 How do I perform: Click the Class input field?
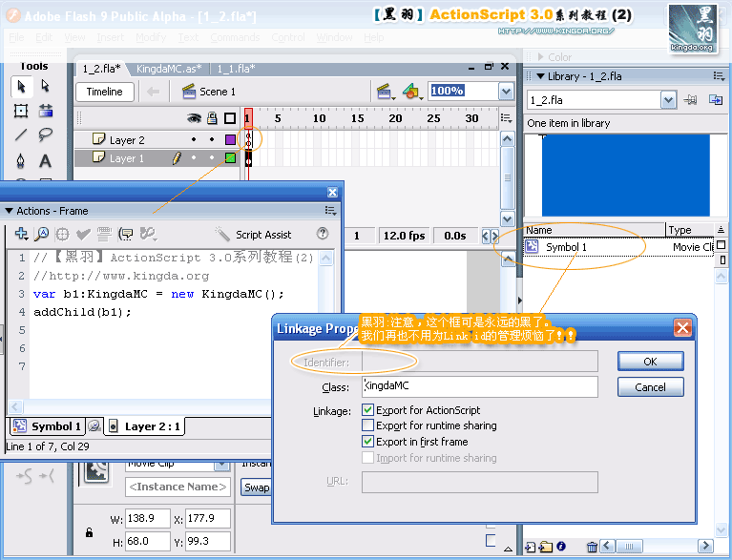click(479, 387)
